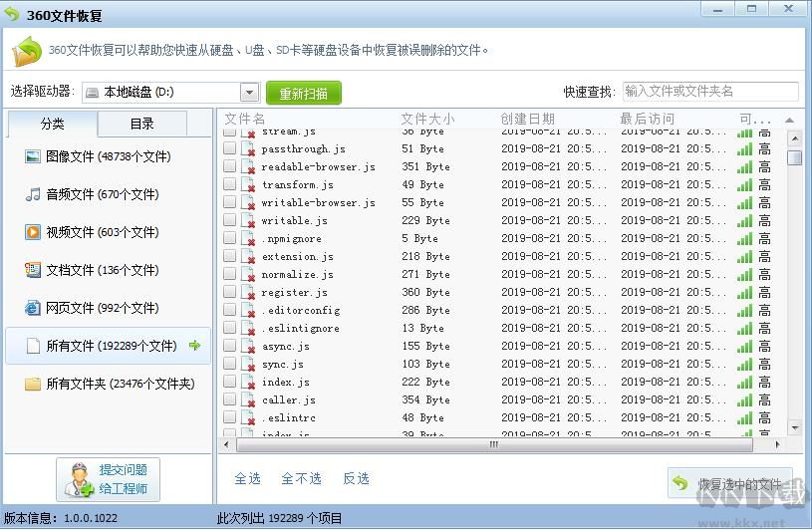This screenshot has height=530, width=812.
Task: Select 所有文件夹 (23476个文件夹) category
Action: (108, 384)
